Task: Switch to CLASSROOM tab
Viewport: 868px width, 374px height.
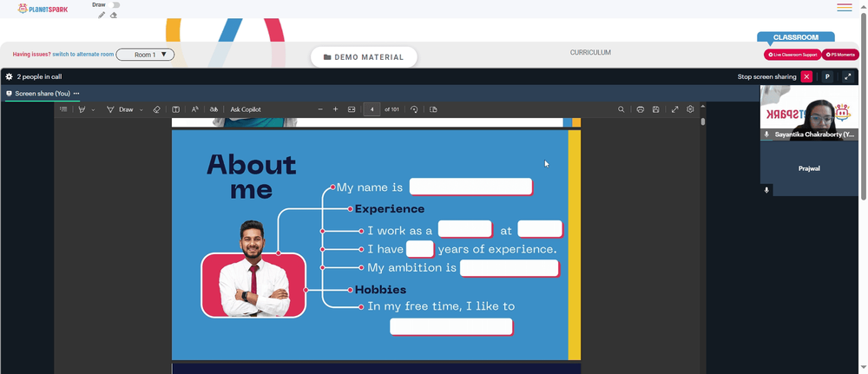Action: 795,37
